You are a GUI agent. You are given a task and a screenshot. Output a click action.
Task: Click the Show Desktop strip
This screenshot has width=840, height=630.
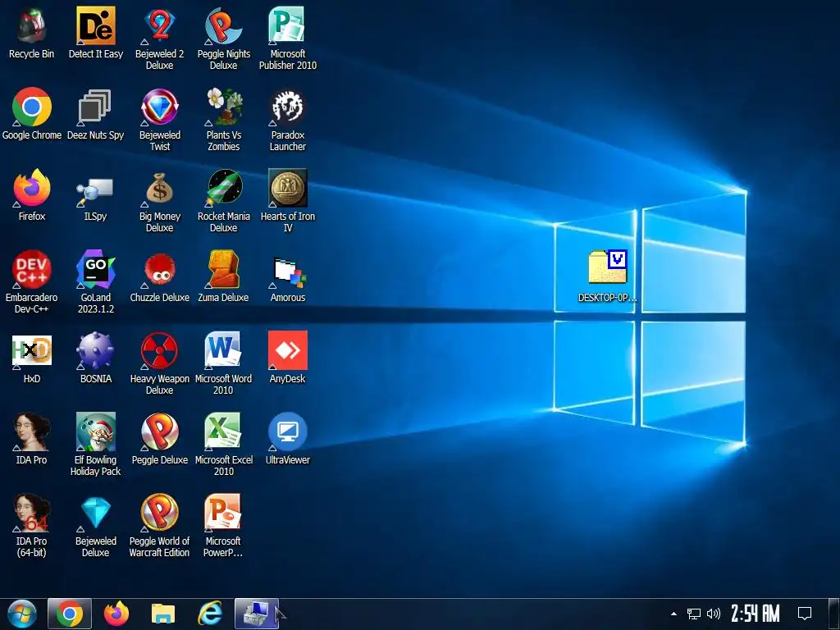(x=834, y=614)
